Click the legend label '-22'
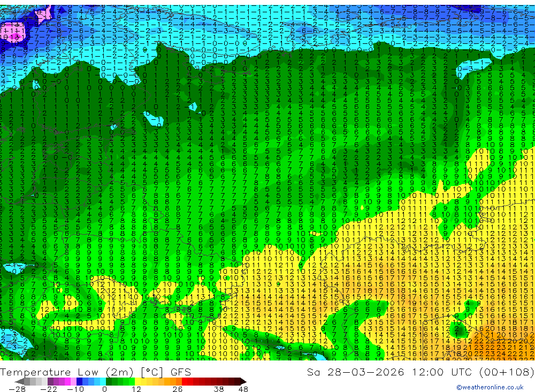 pos(49,389)
